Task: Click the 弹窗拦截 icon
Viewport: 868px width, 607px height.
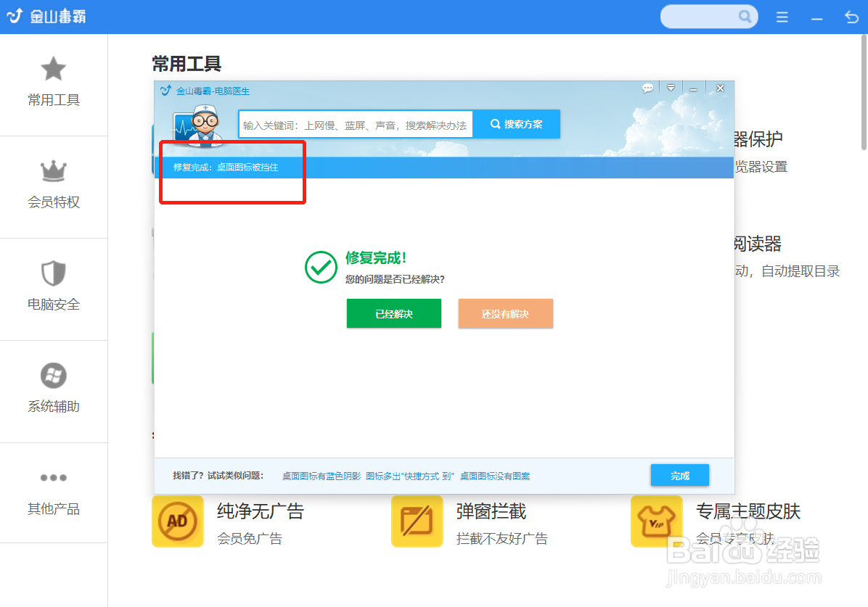Action: [417, 521]
